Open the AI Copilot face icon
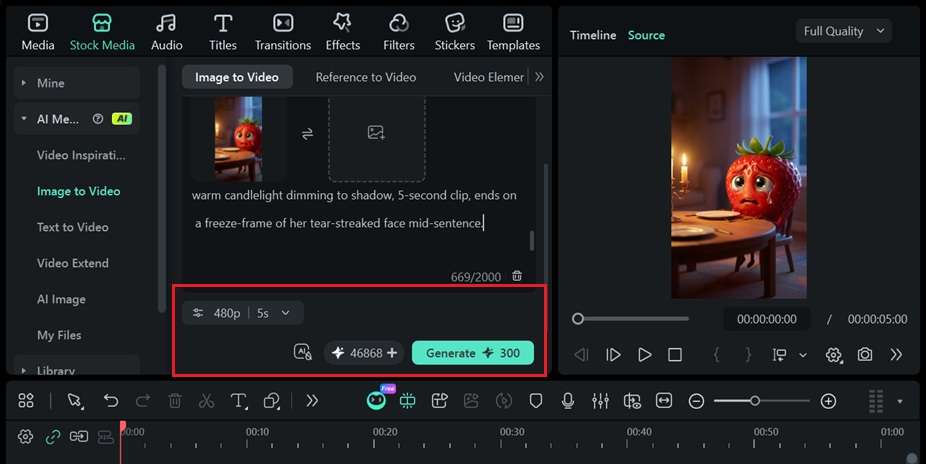926x464 pixels. click(377, 400)
